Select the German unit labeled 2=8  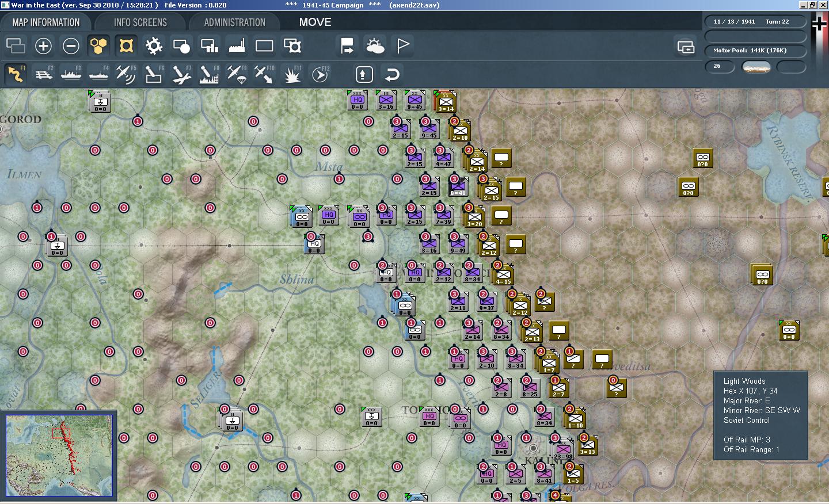(501, 388)
